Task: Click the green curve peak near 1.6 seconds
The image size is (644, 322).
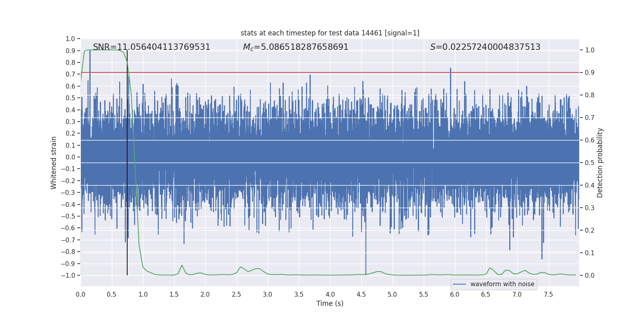Action: pyautogui.click(x=182, y=265)
